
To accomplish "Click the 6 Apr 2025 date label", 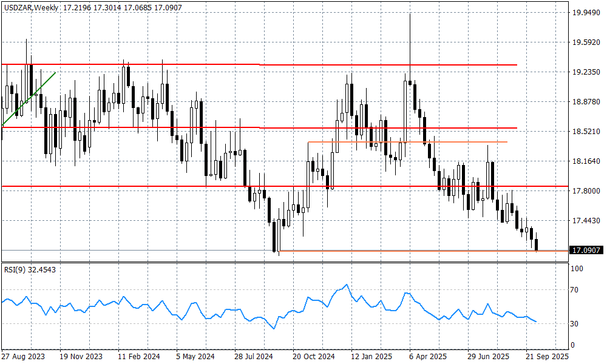I will click(x=430, y=357).
